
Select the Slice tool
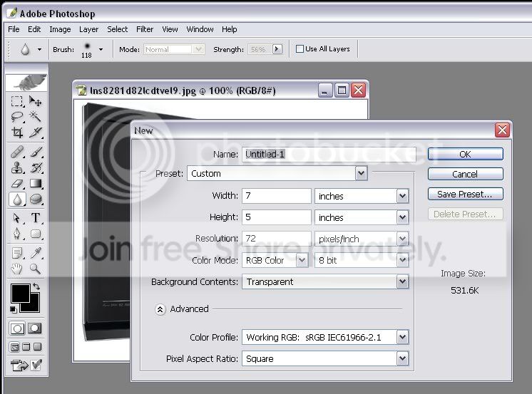click(35, 133)
